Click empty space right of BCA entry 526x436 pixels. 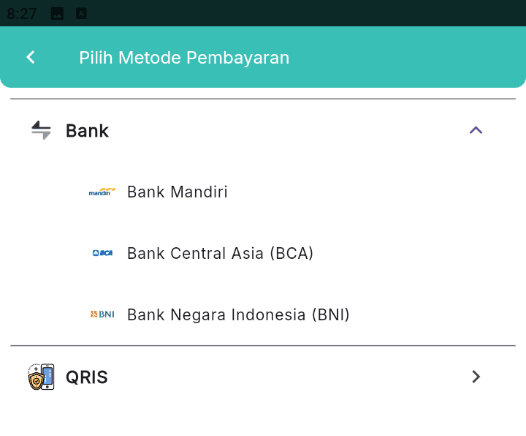(x=413, y=253)
